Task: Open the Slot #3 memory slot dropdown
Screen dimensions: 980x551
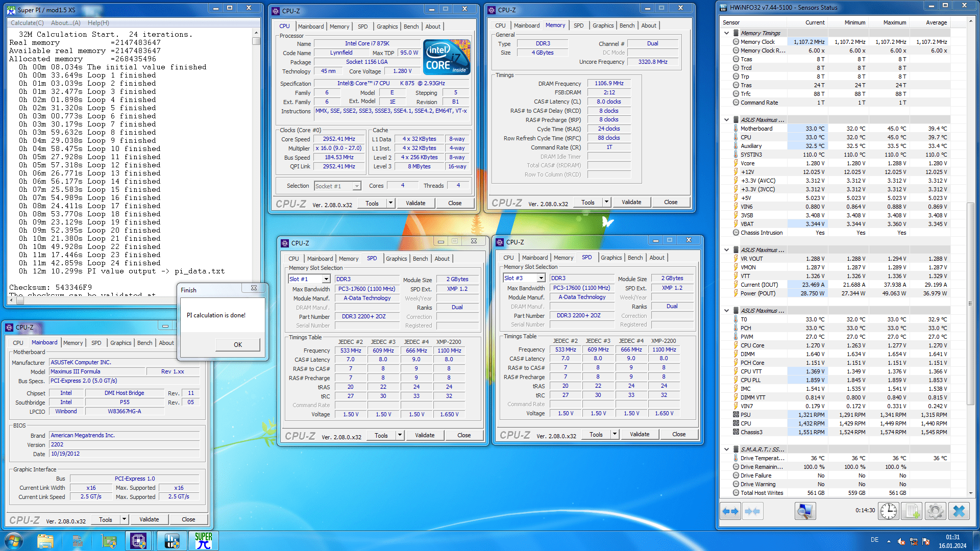Action: coord(541,278)
